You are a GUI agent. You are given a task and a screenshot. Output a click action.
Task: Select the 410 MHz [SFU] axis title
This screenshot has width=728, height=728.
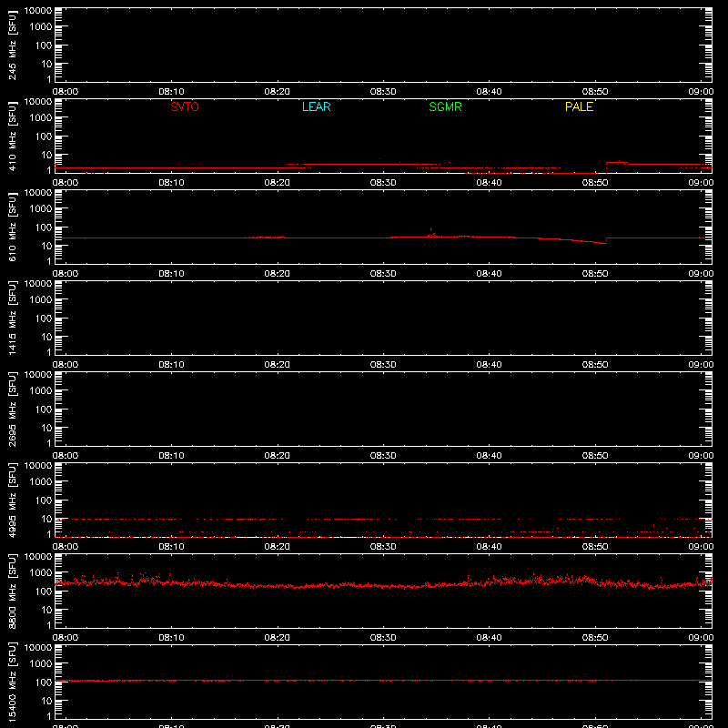click(x=13, y=136)
